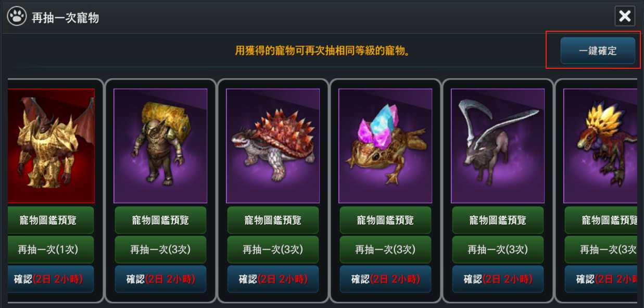Click the 一鍵確定 button
This screenshot has width=644, height=308.
point(598,51)
